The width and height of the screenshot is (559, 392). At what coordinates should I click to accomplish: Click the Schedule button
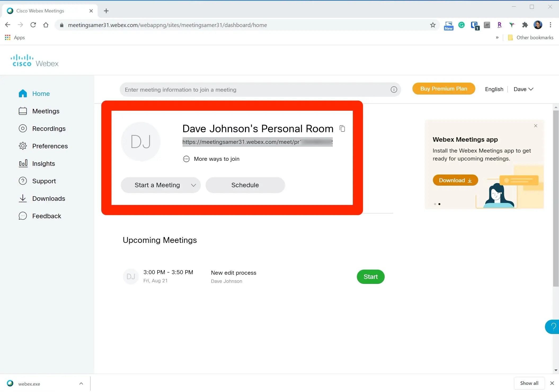245,185
